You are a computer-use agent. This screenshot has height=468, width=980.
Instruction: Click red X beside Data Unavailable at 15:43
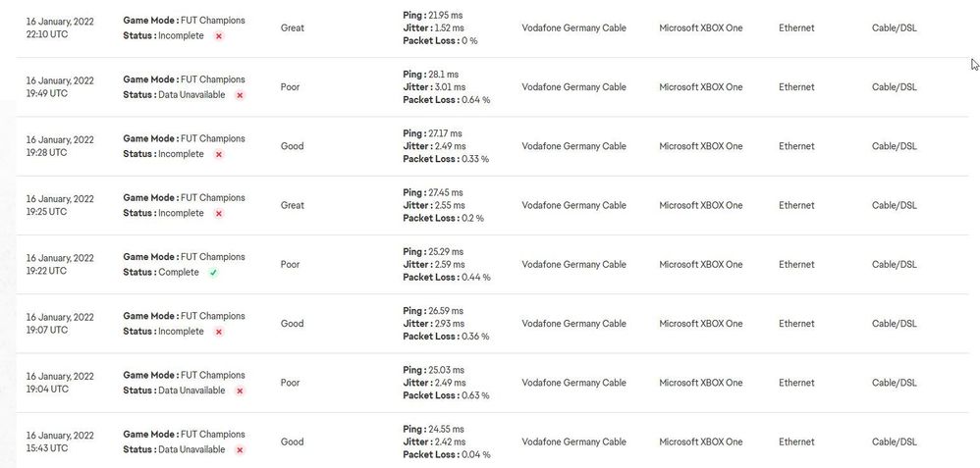(240, 450)
